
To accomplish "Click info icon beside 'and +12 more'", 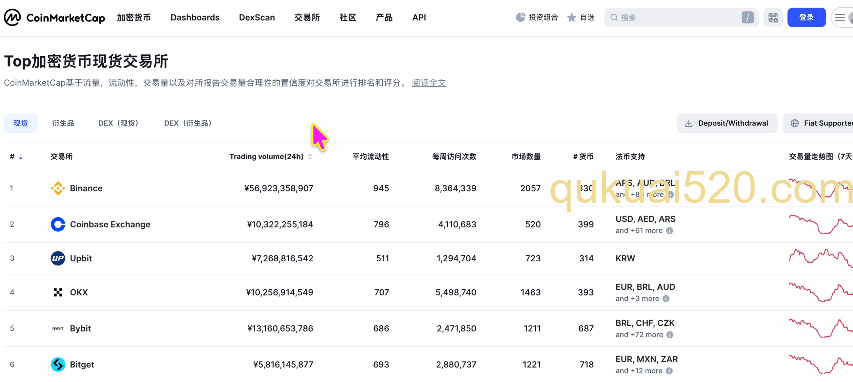I will tap(669, 371).
